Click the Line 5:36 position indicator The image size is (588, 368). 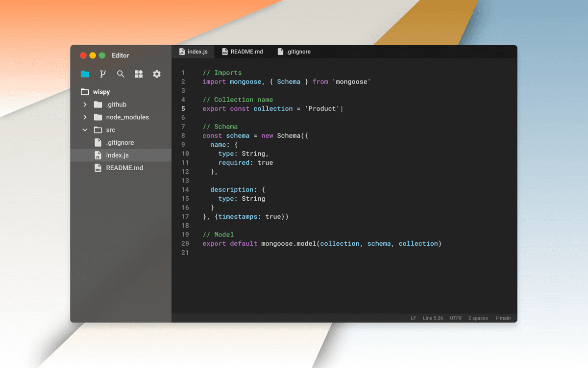(433, 318)
